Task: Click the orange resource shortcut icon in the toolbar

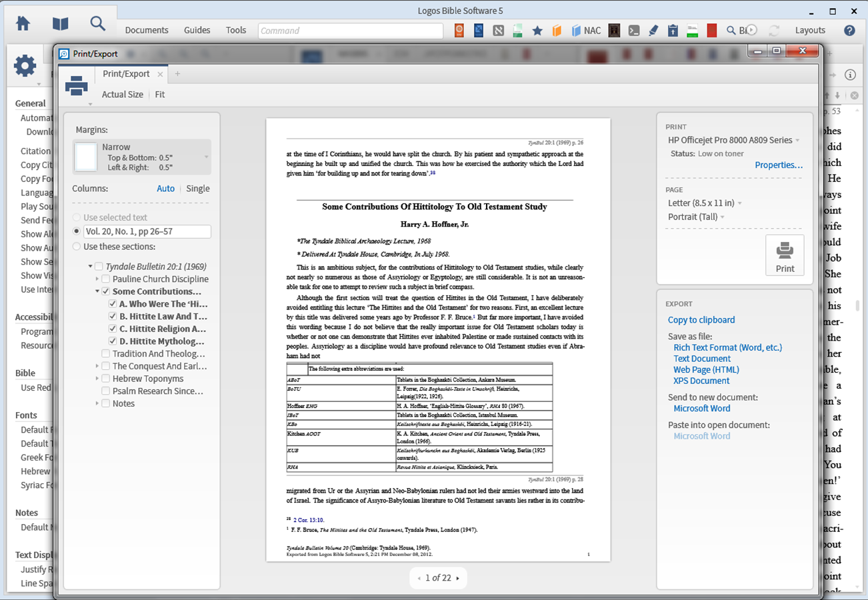Action: click(459, 30)
